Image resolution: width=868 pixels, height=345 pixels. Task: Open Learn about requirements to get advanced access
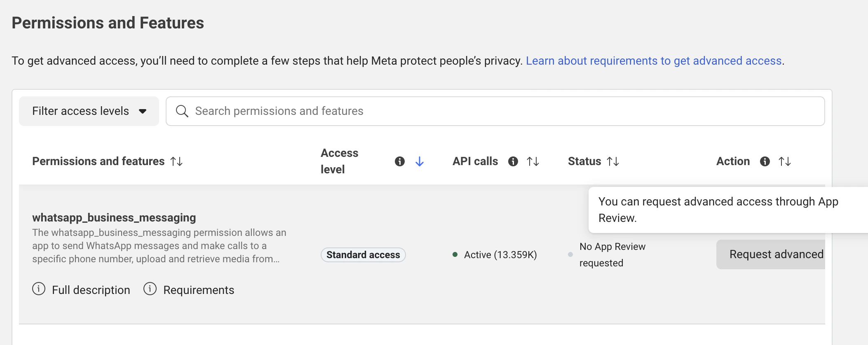[654, 61]
